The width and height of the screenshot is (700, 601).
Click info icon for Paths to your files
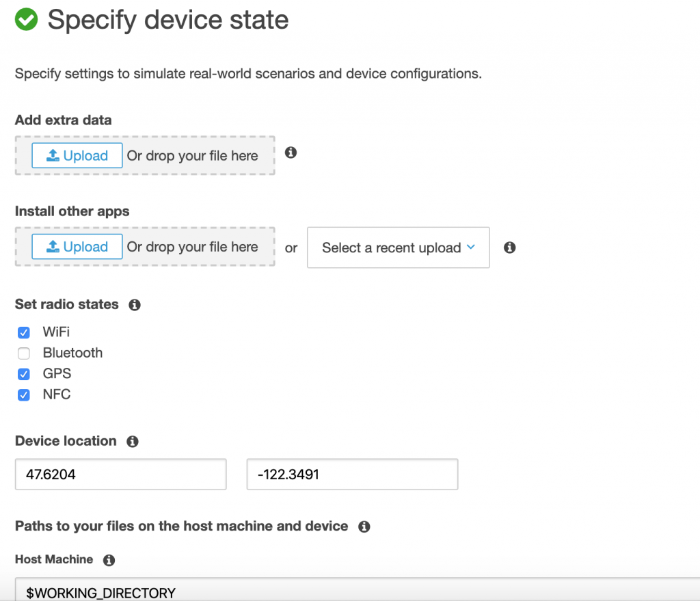tap(364, 526)
